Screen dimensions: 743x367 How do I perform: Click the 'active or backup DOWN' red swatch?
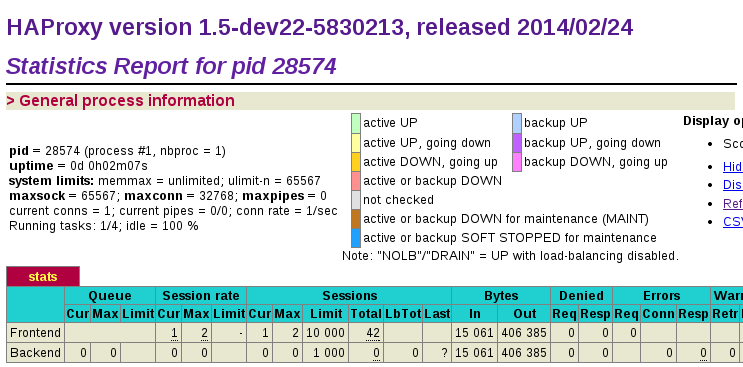[356, 181]
